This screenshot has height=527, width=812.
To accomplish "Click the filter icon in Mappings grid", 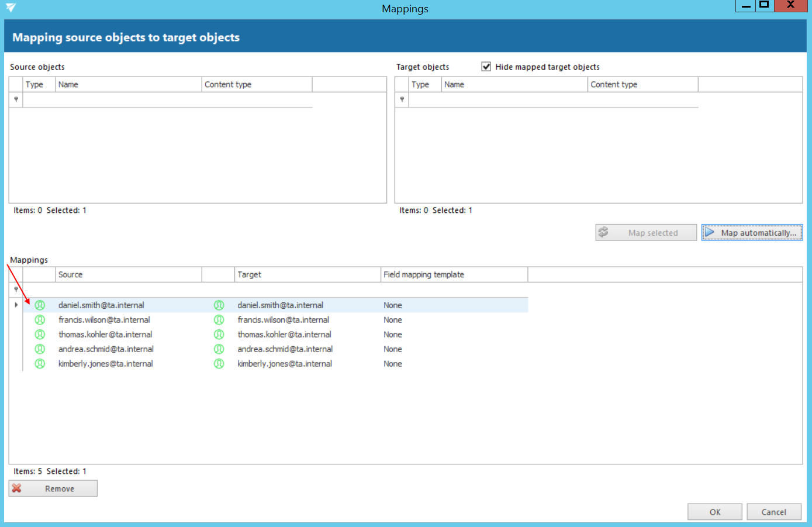I will 16,290.
